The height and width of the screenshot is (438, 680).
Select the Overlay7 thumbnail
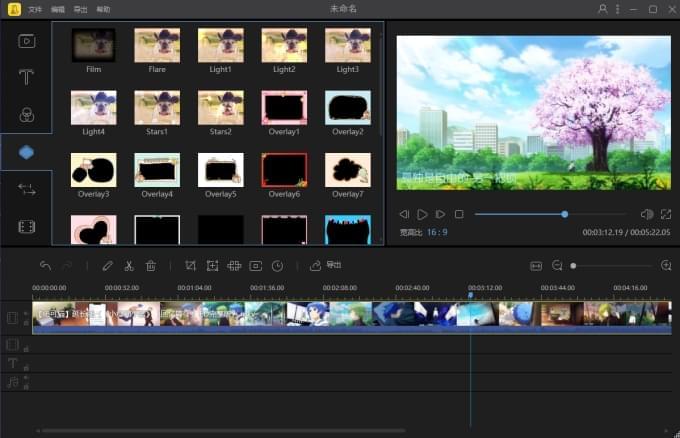tap(348, 170)
